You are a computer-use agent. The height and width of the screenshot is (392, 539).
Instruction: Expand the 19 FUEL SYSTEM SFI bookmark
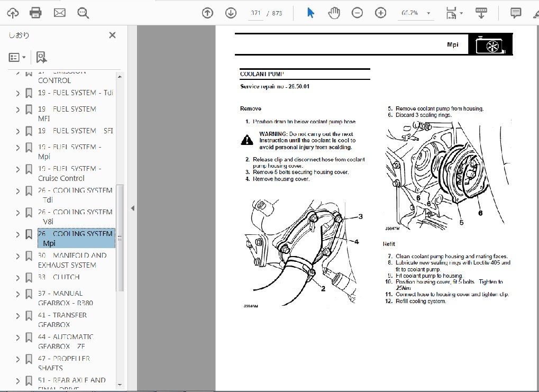[18, 131]
